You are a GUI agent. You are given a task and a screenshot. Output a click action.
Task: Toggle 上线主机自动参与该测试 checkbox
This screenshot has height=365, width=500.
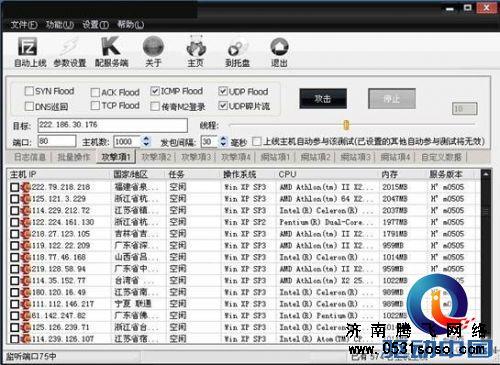(x=256, y=141)
